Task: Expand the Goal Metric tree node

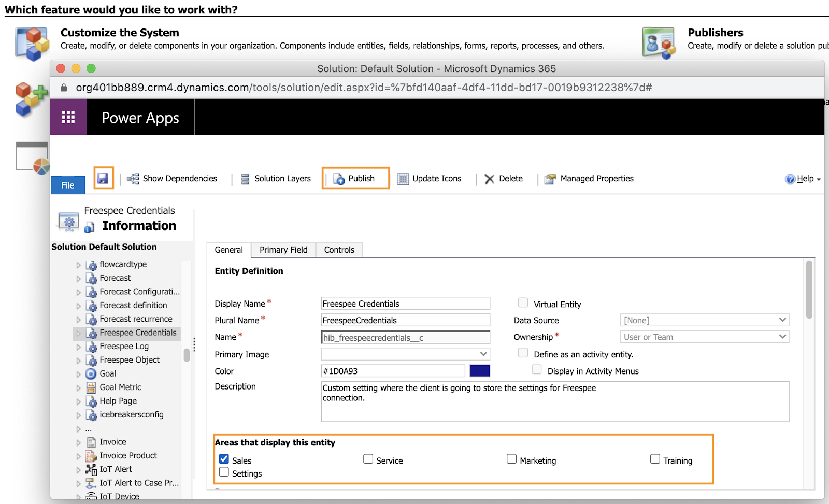Action: (79, 388)
